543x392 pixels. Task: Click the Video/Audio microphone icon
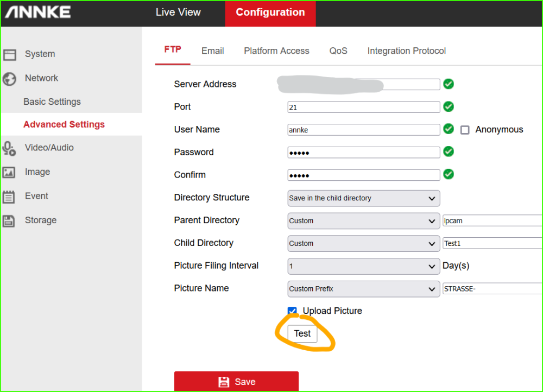pos(9,149)
